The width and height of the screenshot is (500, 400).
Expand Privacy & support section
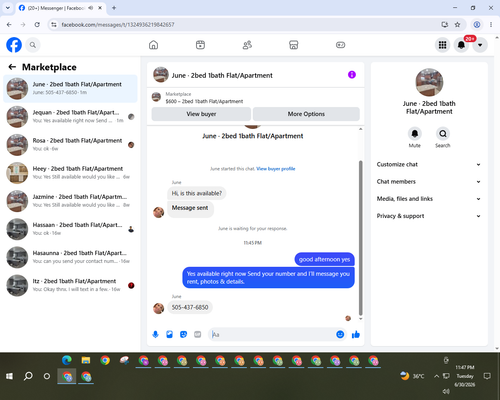pos(429,216)
